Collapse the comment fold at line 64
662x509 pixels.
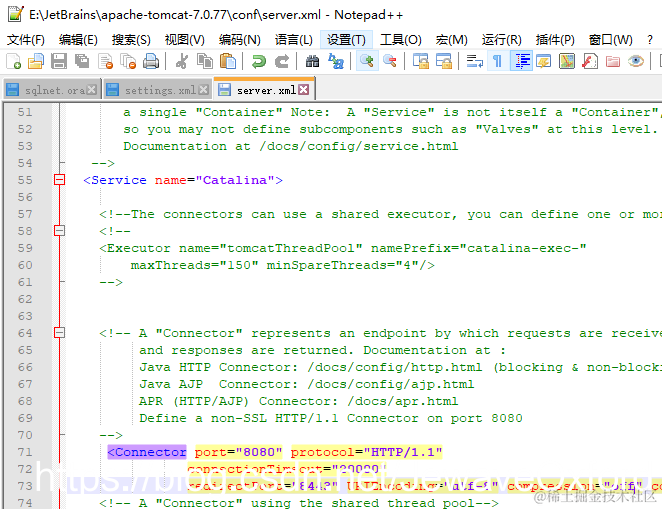point(60,333)
